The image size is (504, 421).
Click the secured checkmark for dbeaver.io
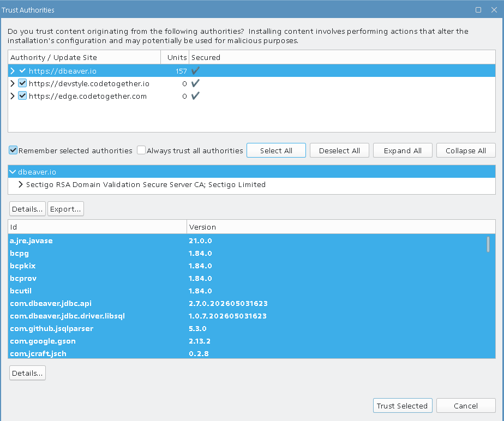195,71
